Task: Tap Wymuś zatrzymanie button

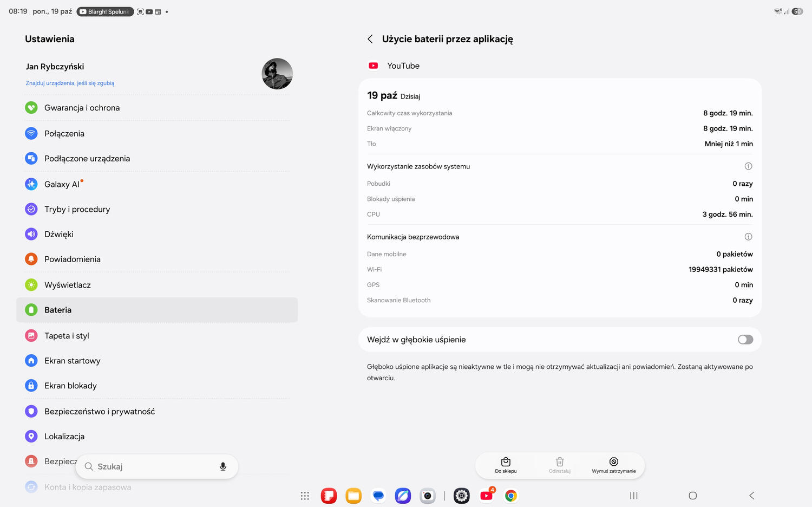Action: coord(614,465)
